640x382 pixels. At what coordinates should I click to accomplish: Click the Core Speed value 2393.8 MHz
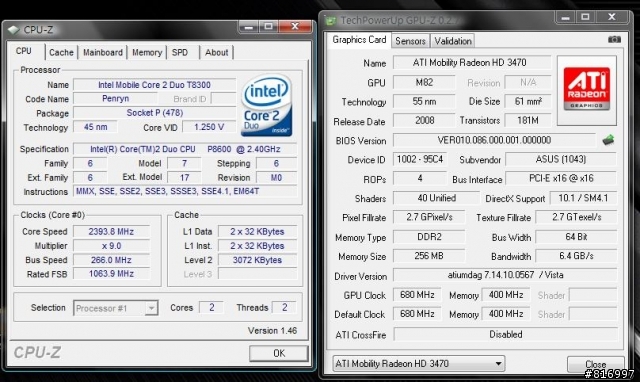coord(111,231)
